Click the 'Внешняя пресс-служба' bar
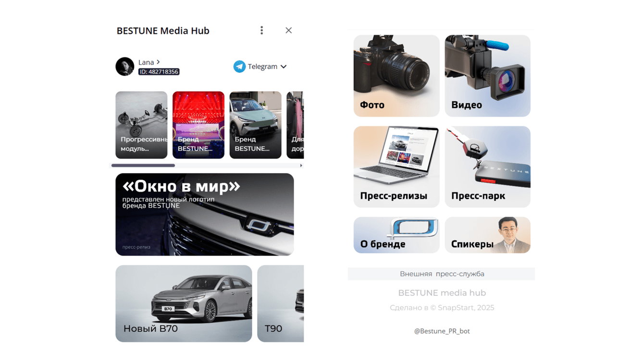644x362 pixels. pyautogui.click(x=441, y=274)
